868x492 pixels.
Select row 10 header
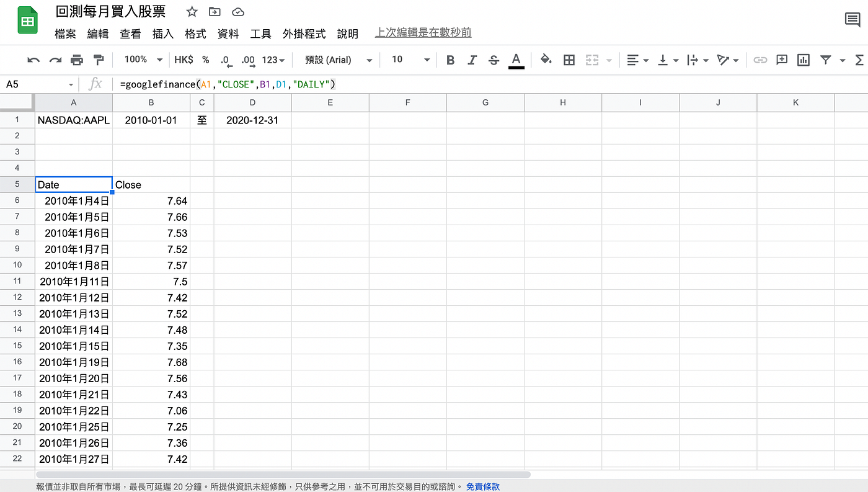tap(17, 265)
